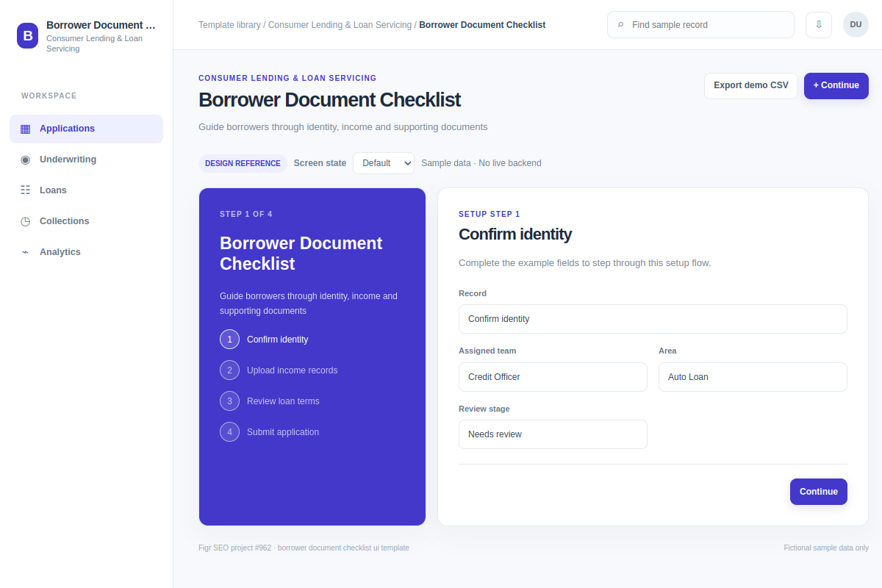Select step 3 circle Review loan terms
The image size is (882, 588).
pos(229,401)
